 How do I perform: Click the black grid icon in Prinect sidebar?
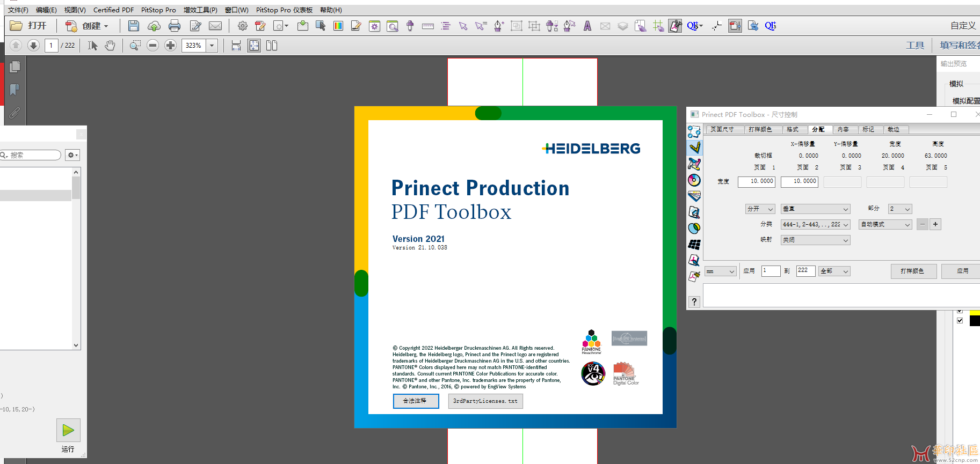pos(694,245)
